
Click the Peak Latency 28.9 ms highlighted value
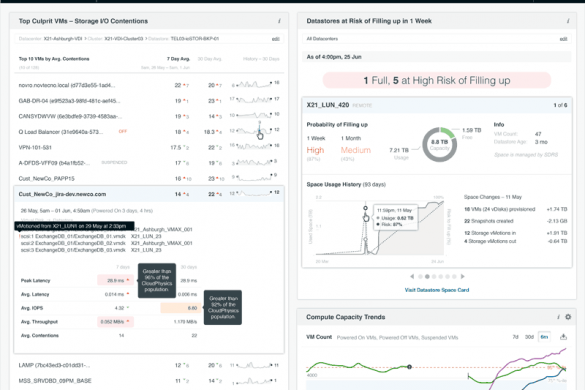click(115, 280)
